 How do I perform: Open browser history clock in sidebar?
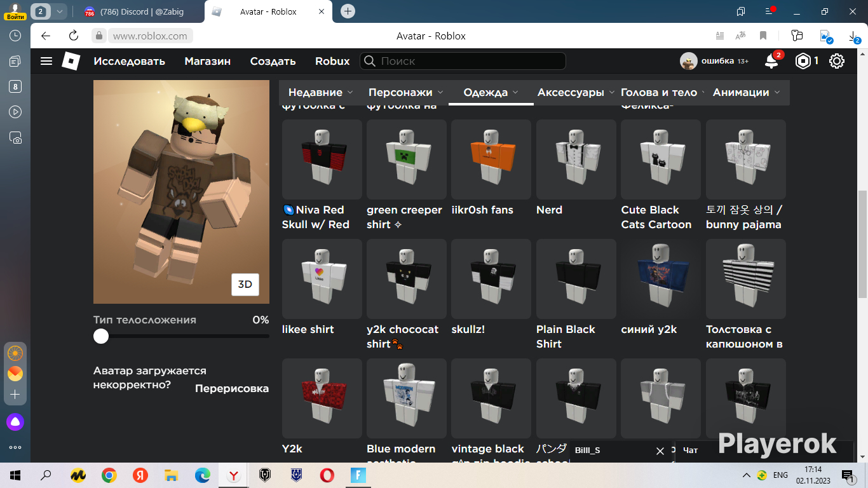tap(15, 36)
